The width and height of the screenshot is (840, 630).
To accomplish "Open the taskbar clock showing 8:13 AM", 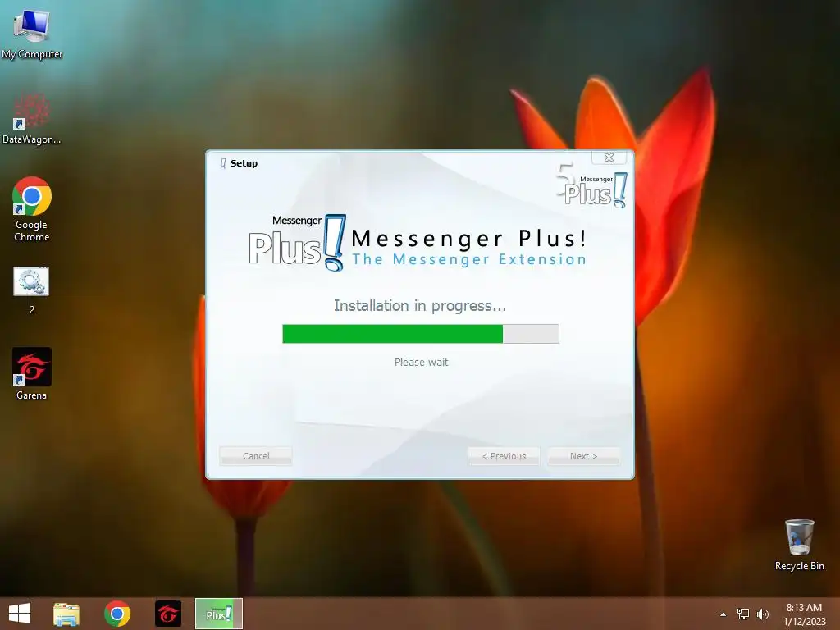I will [x=804, y=614].
